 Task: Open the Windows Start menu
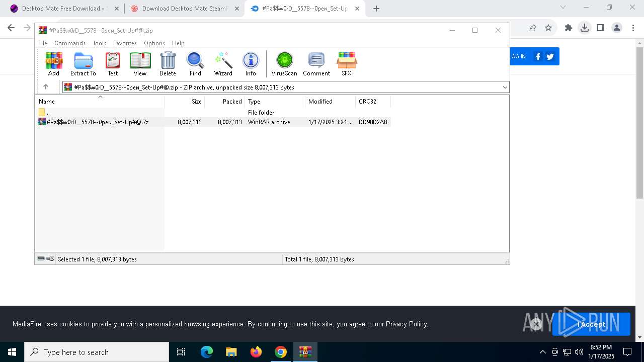[x=12, y=352]
